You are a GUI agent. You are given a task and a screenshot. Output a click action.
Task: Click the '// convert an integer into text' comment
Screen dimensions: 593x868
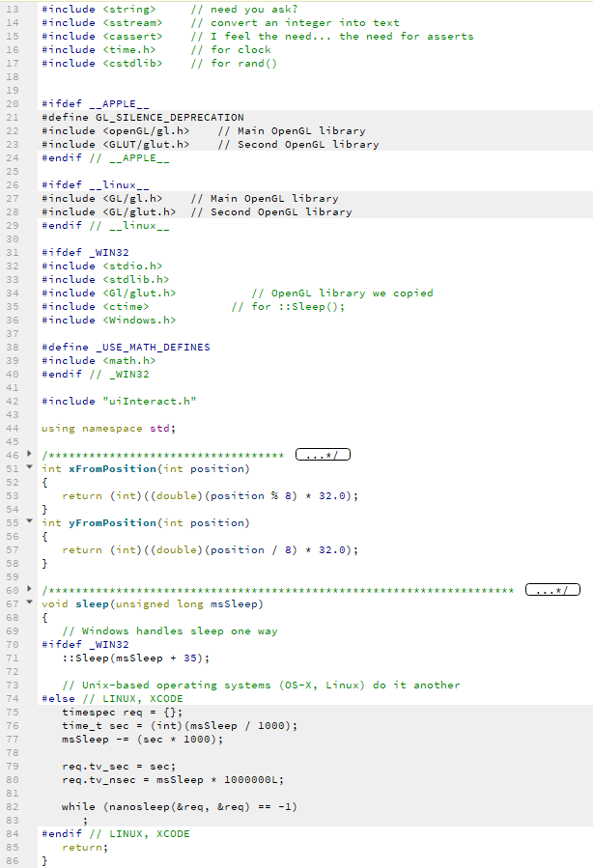tap(296, 23)
